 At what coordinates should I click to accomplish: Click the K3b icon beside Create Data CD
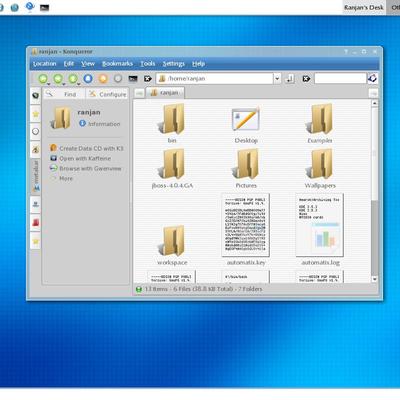tap(53, 148)
